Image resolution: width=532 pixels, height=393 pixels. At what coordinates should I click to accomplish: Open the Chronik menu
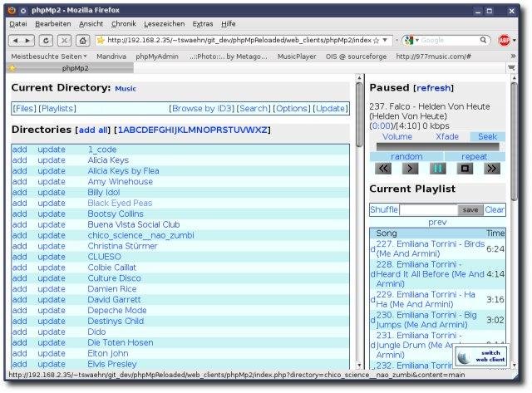[x=124, y=24]
